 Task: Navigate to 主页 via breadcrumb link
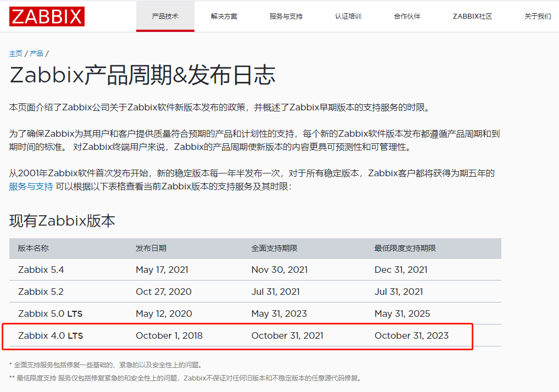click(x=15, y=53)
